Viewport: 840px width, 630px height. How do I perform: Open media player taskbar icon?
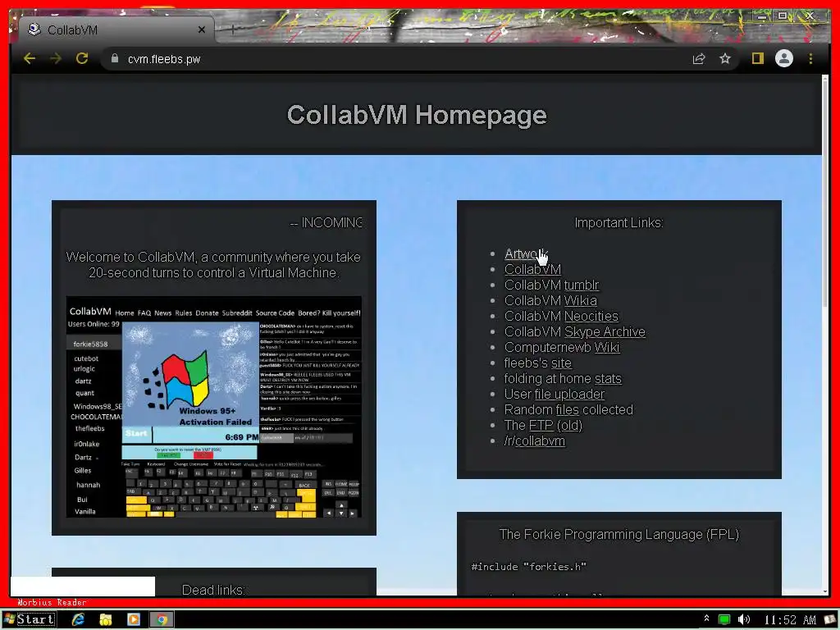134,619
